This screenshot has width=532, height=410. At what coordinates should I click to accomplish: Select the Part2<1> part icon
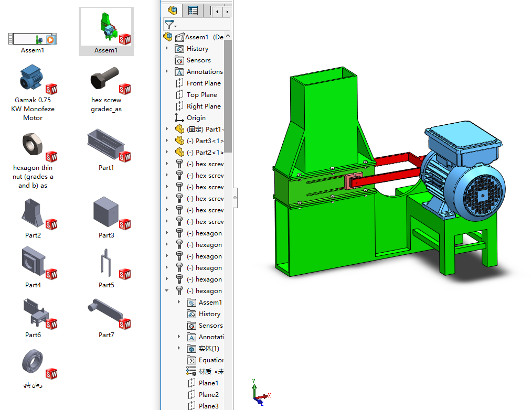pos(179,152)
